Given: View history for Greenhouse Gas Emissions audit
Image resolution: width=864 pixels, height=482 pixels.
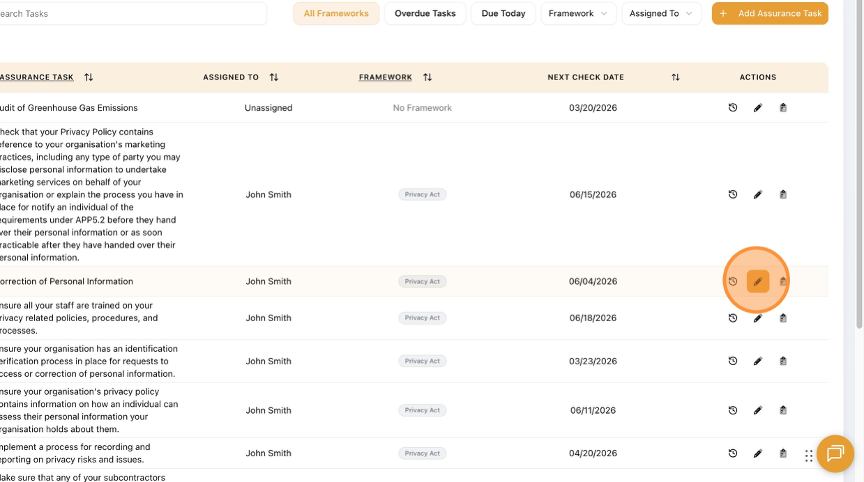Looking at the screenshot, I should (733, 108).
